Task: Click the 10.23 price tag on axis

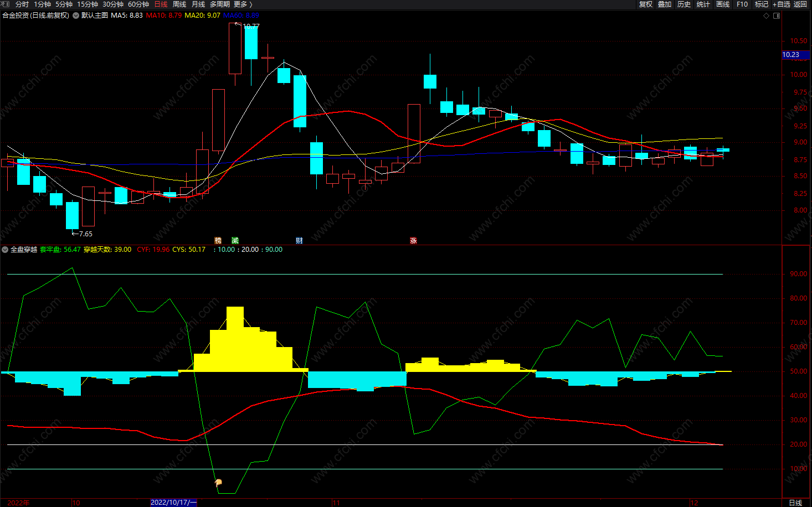Action: pos(795,55)
